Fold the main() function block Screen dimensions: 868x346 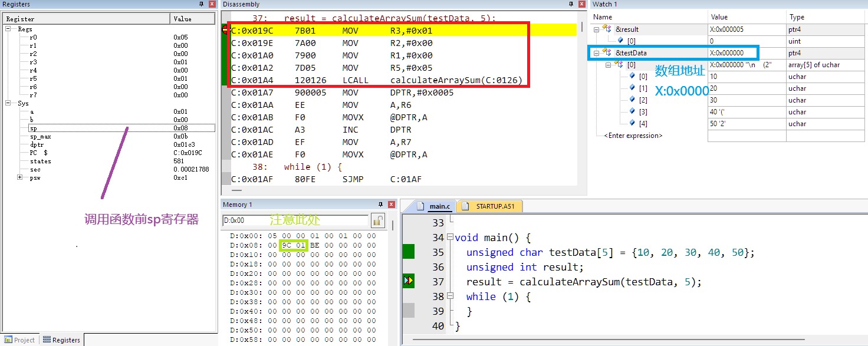tap(449, 238)
